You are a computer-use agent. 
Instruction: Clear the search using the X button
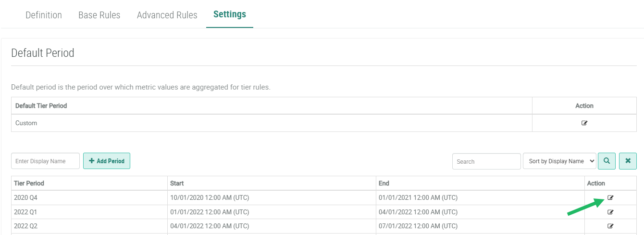click(628, 161)
